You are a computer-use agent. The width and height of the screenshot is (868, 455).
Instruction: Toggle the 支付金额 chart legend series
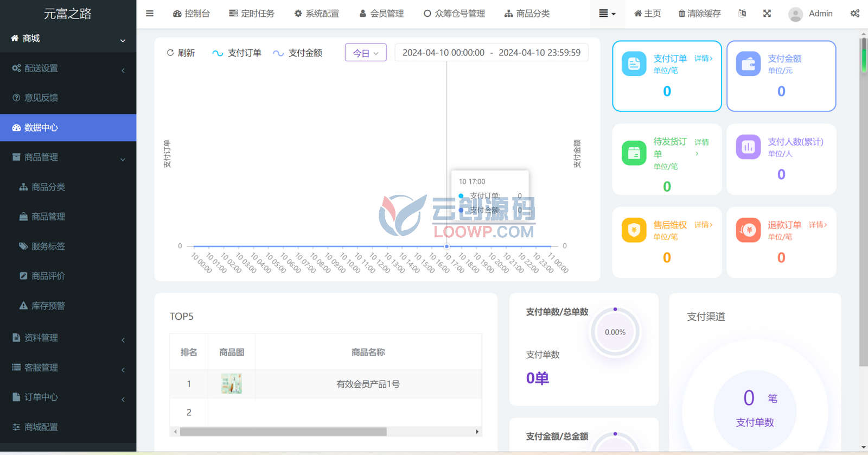click(297, 53)
